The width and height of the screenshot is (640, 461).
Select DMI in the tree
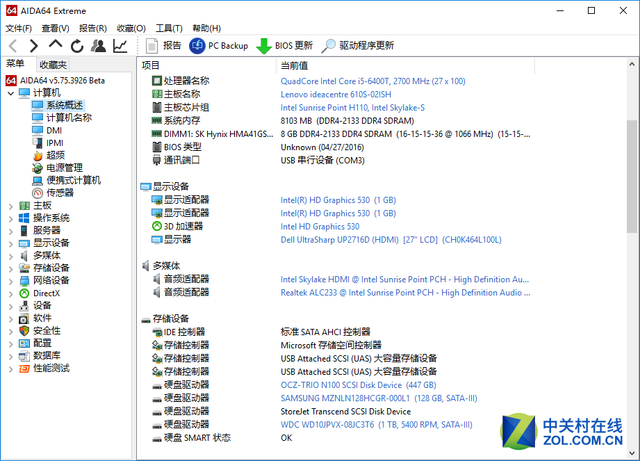54,130
